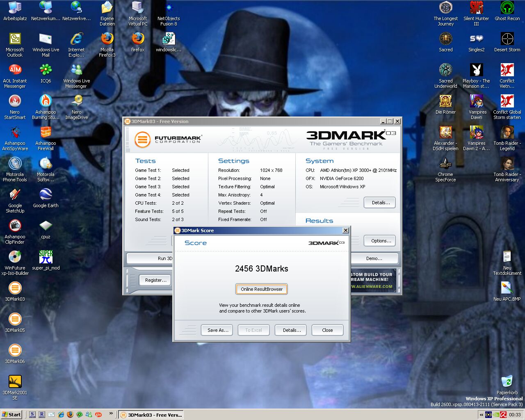This screenshot has width=525, height=420.
Task: Open Google Earth from the desktop
Action: tap(46, 198)
